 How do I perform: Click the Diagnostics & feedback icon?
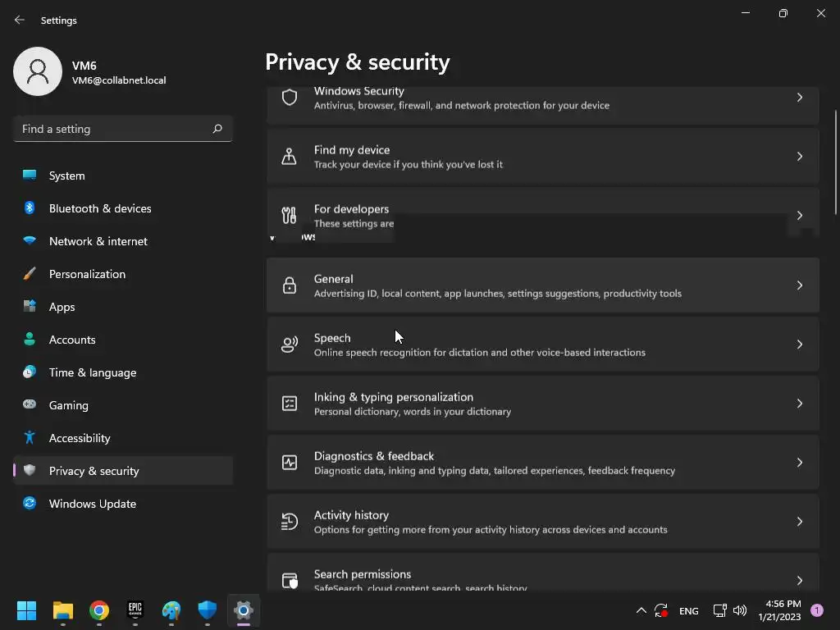click(290, 463)
